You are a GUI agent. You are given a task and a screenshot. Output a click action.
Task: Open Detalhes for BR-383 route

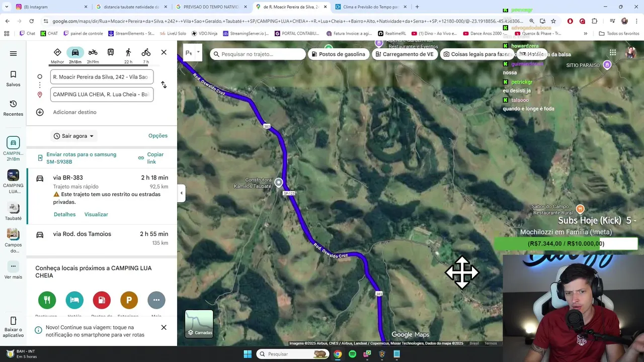point(64,214)
